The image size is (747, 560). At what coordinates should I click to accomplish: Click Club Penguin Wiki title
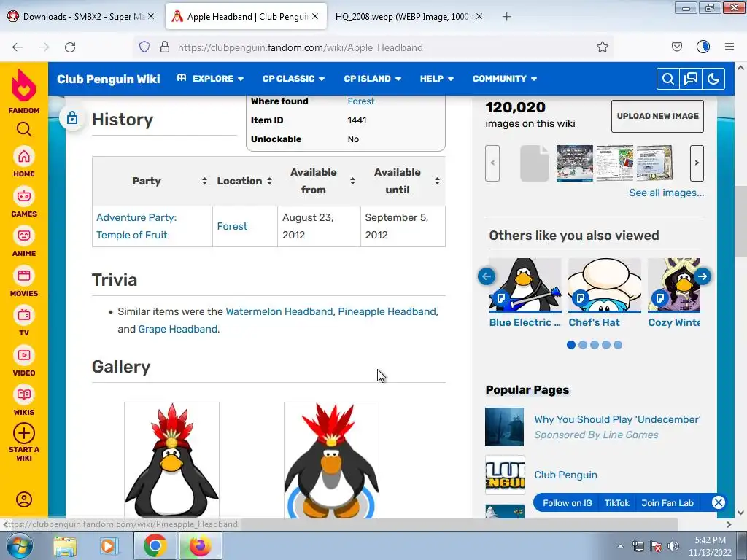[x=109, y=79]
